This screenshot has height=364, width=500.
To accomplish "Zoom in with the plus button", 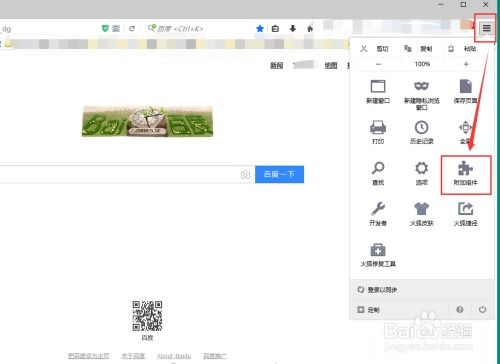I will coord(466,64).
